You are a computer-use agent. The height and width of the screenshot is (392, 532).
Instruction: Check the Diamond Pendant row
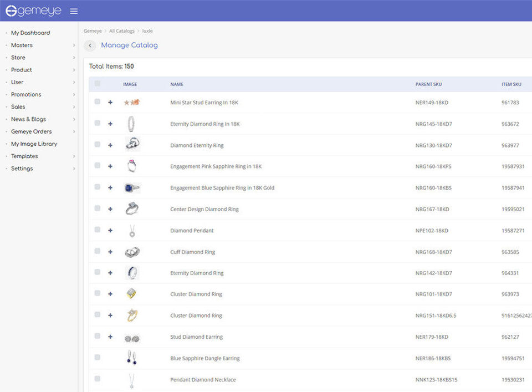tap(98, 230)
